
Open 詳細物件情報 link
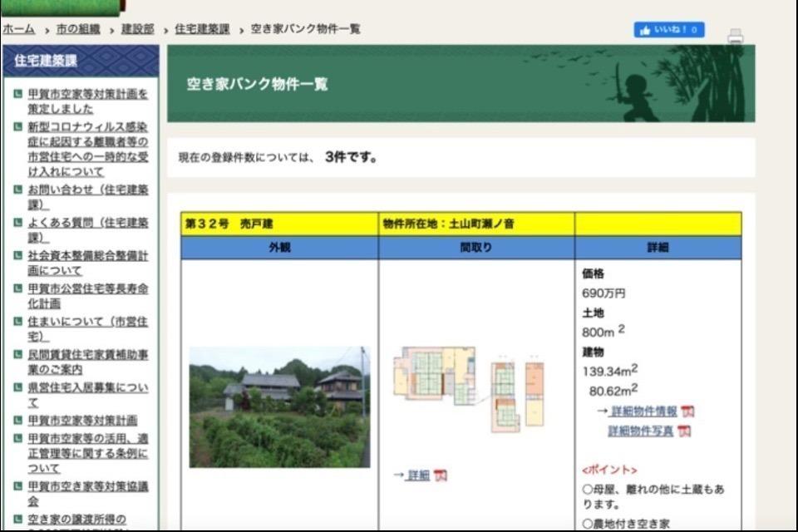[x=643, y=411]
